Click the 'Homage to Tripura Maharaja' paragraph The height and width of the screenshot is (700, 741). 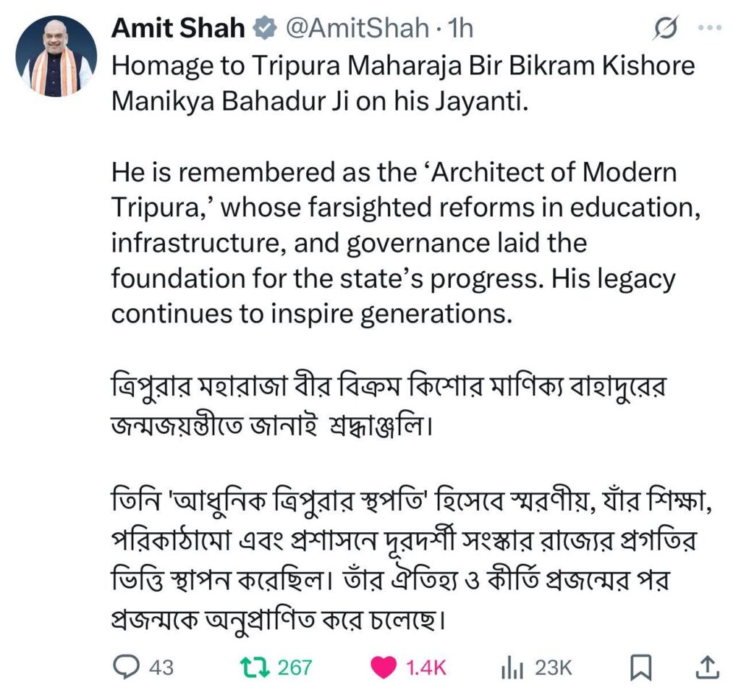(403, 83)
